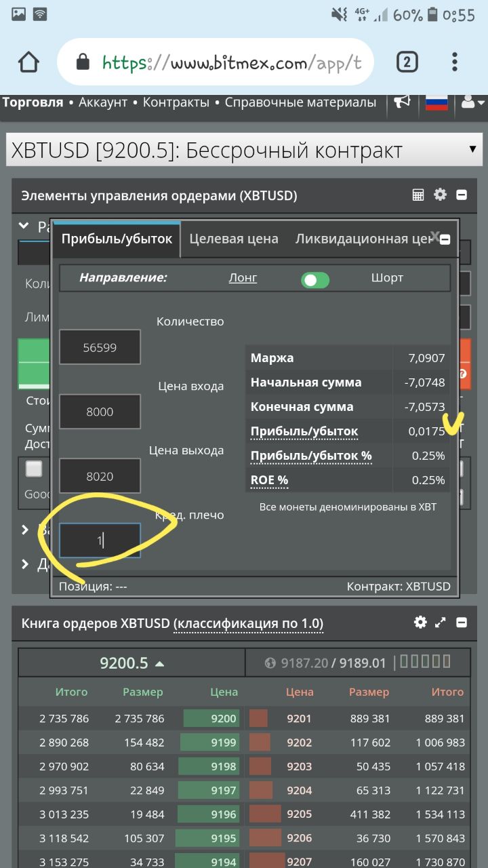
Task: Change language via Russian flag icon
Action: click(x=437, y=102)
